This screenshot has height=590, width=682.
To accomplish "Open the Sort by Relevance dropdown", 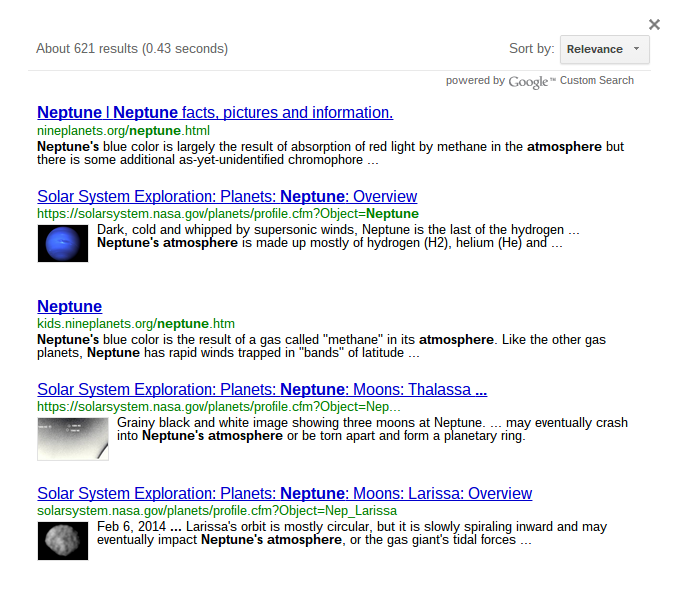I will pos(605,50).
